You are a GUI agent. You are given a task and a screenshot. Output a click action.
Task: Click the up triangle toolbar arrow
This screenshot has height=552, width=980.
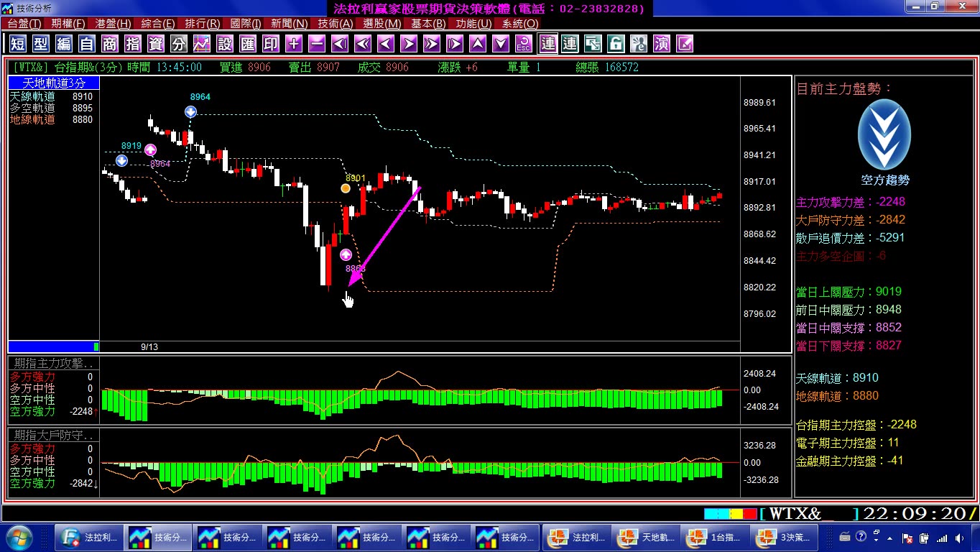[478, 44]
